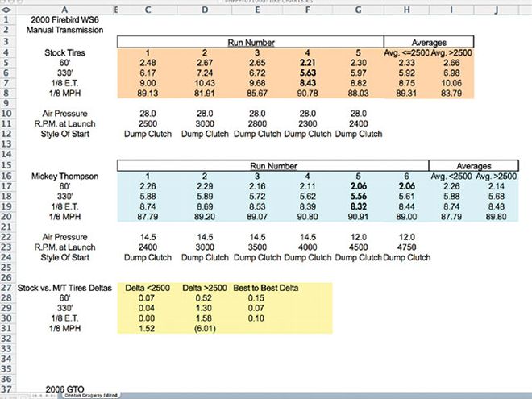Screen dimensions: 532x399
Task: Click the 'Delta <2500' header
Action: click(148, 288)
